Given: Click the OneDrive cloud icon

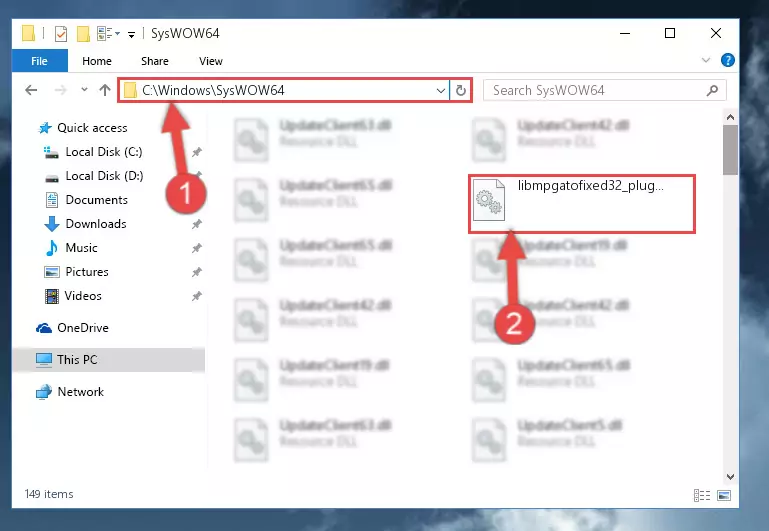Looking at the screenshot, I should click(x=44, y=328).
